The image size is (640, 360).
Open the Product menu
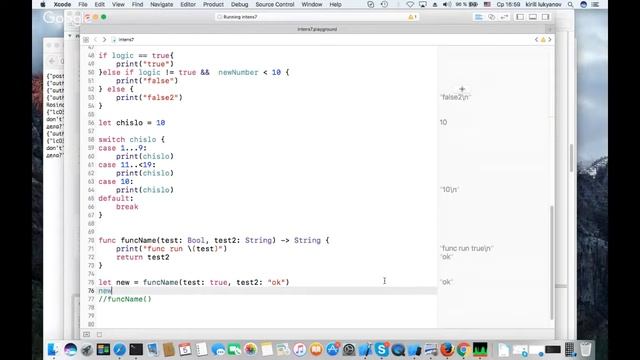(213, 4)
